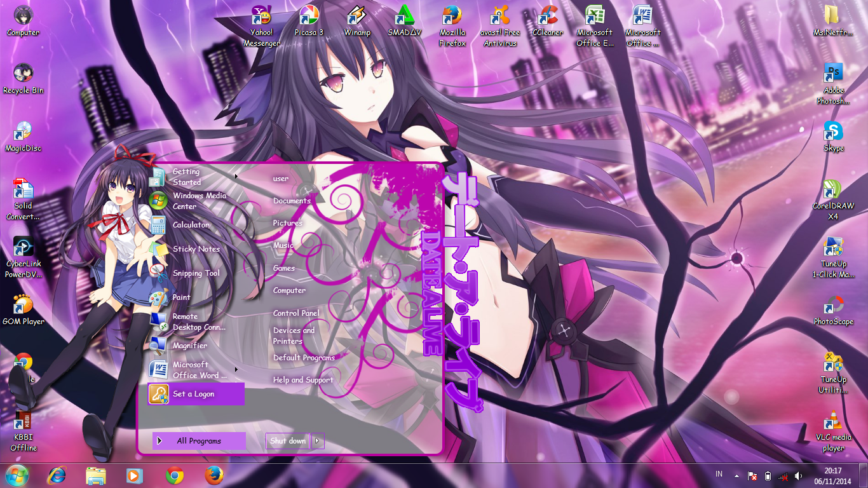868x488 pixels.
Task: Open the Games link in the Start menu
Action: [284, 268]
